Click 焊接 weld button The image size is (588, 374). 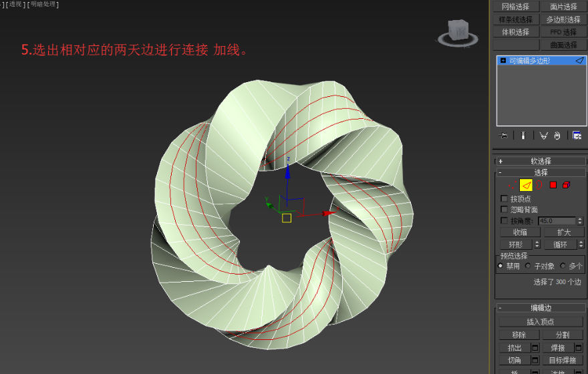(x=558, y=348)
